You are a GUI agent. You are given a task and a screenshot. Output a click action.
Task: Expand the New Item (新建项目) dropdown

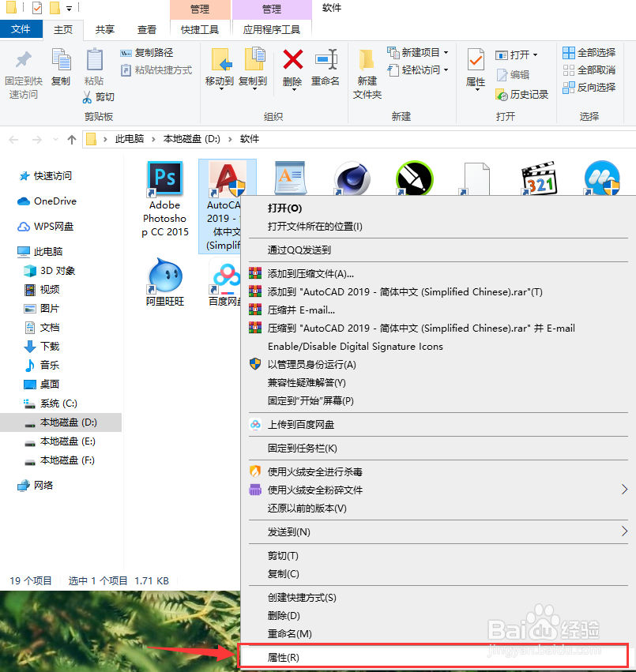coord(446,53)
